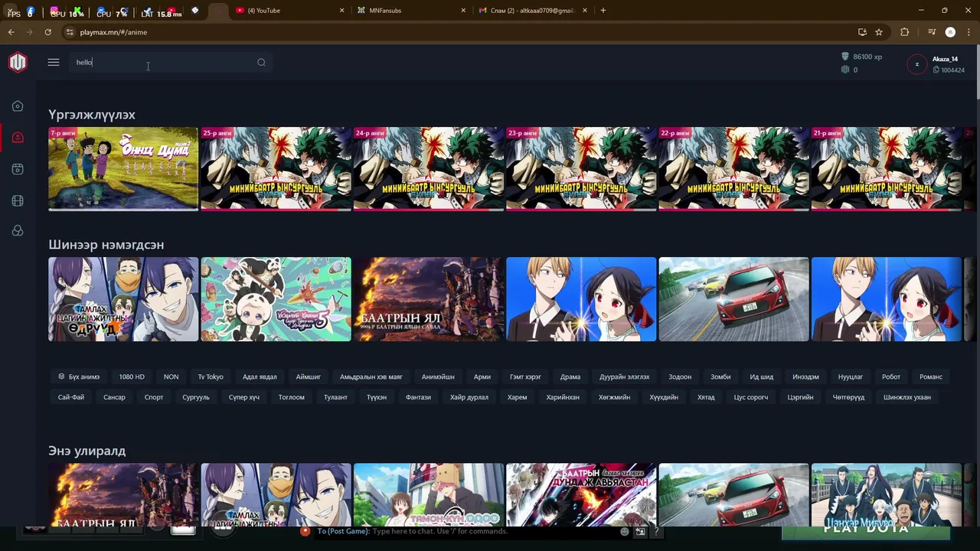Select the Арми genre tag

tap(482, 377)
